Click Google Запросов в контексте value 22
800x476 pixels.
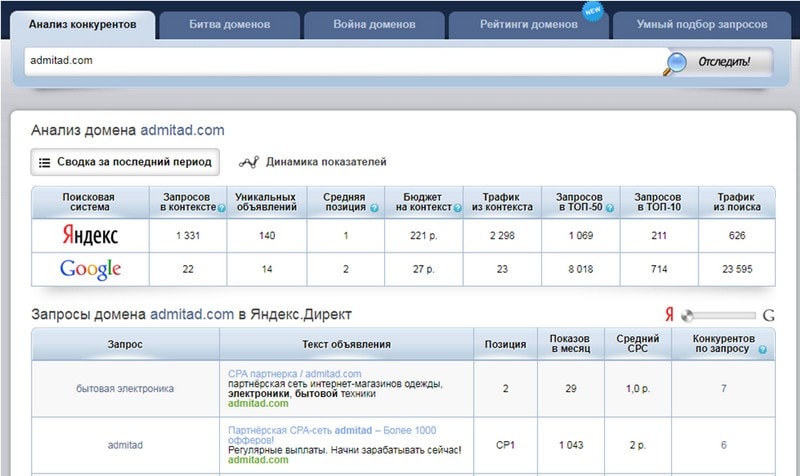click(x=188, y=269)
